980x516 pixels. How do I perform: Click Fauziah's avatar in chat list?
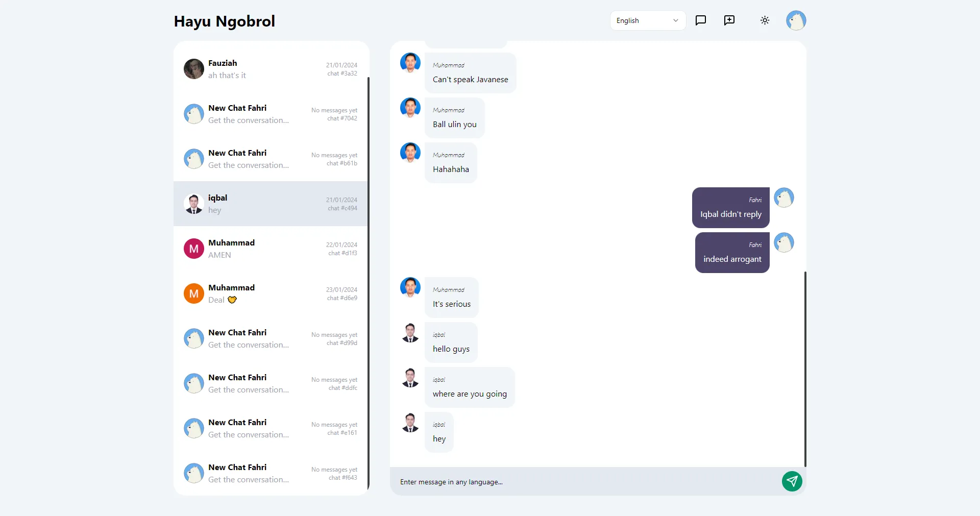point(194,69)
